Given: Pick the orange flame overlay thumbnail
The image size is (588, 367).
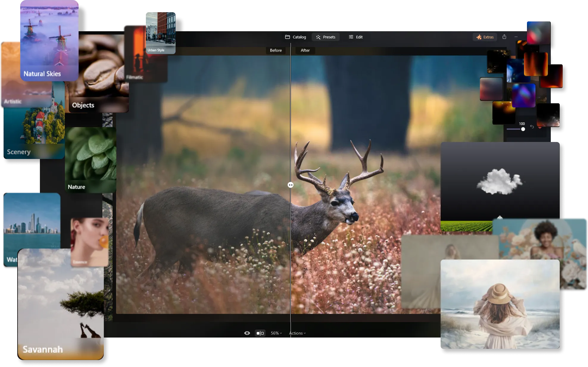Looking at the screenshot, I should click(x=536, y=64).
